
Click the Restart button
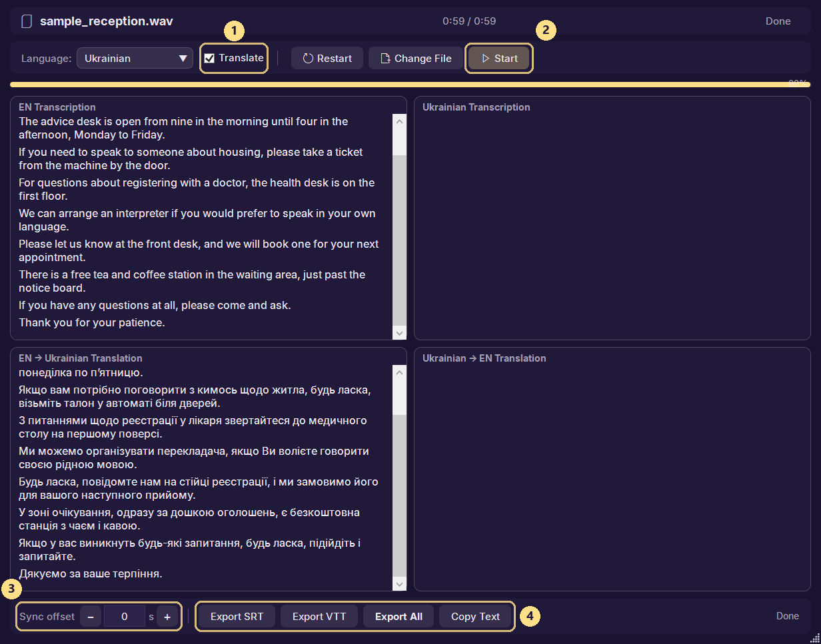(x=327, y=58)
